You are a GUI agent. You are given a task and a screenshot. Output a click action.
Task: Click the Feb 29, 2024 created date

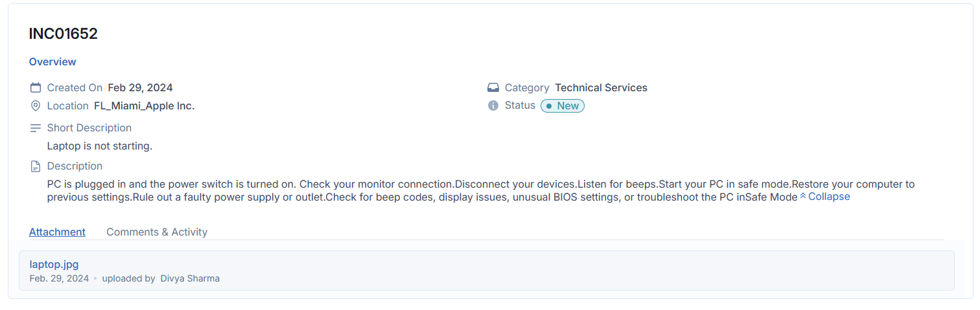(x=140, y=87)
